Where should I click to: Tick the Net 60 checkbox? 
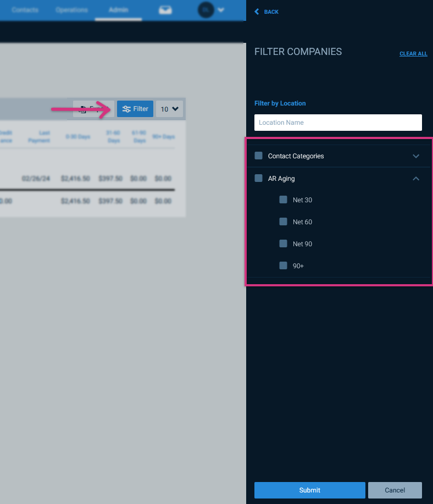[x=283, y=221]
